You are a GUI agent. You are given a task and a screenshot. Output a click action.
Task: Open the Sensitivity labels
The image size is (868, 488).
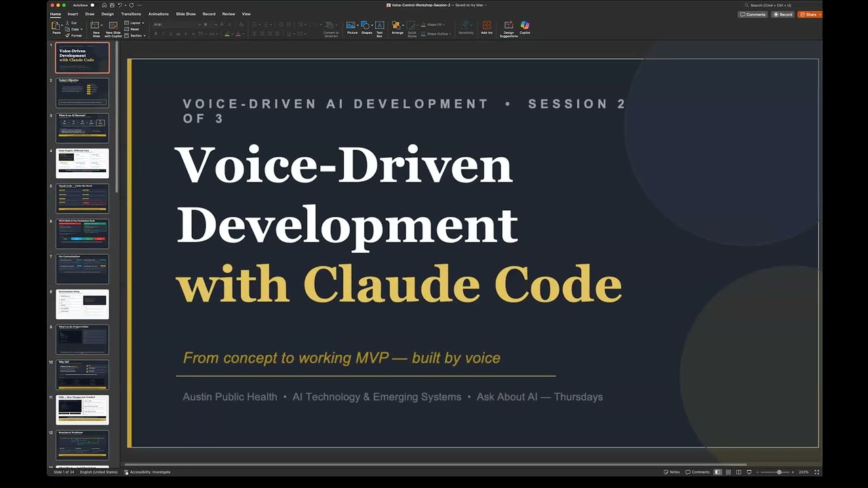point(466,28)
